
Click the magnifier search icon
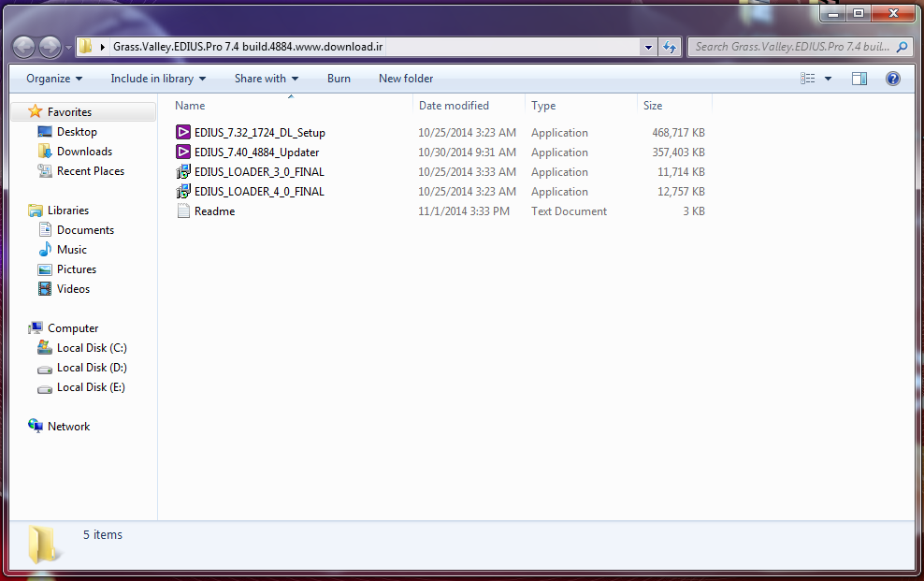tap(902, 47)
